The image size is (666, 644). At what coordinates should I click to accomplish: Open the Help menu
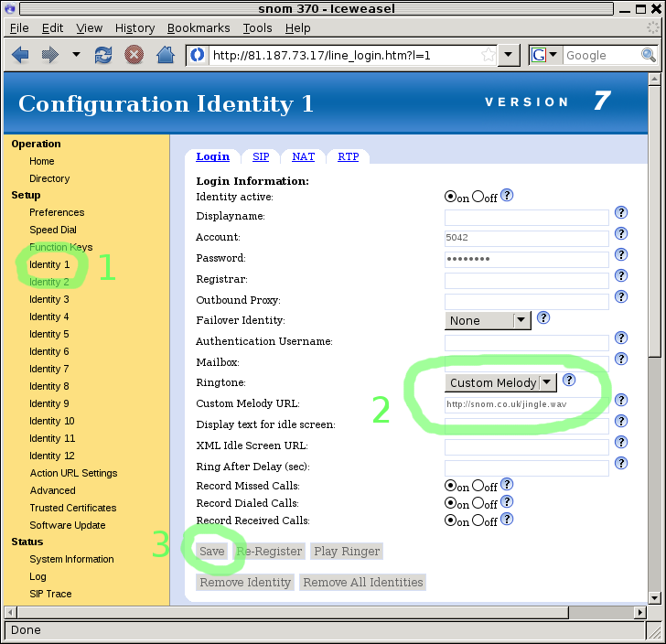click(297, 28)
